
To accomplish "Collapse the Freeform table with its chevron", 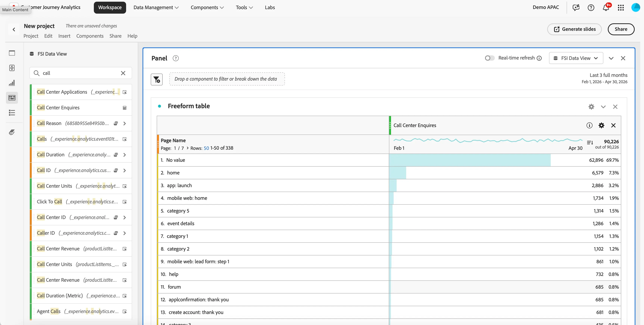I will pyautogui.click(x=603, y=107).
